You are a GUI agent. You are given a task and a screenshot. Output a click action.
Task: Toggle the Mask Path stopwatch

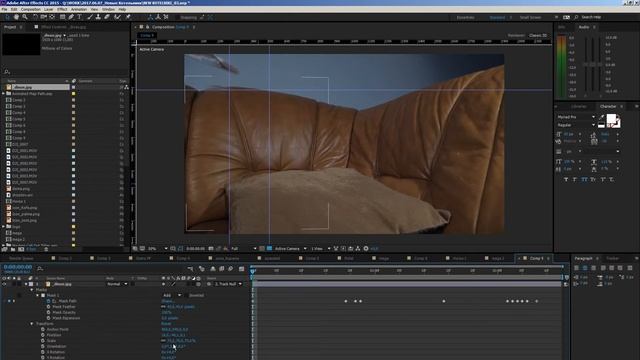(49, 301)
